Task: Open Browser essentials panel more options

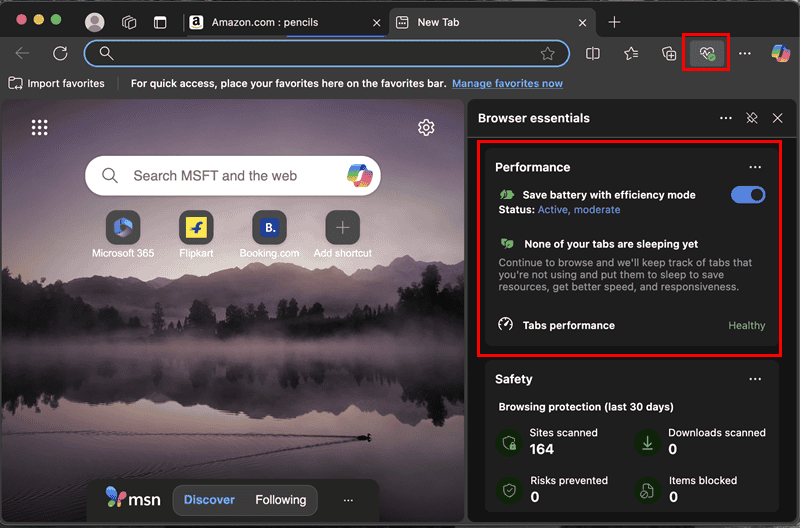Action: pos(726,118)
